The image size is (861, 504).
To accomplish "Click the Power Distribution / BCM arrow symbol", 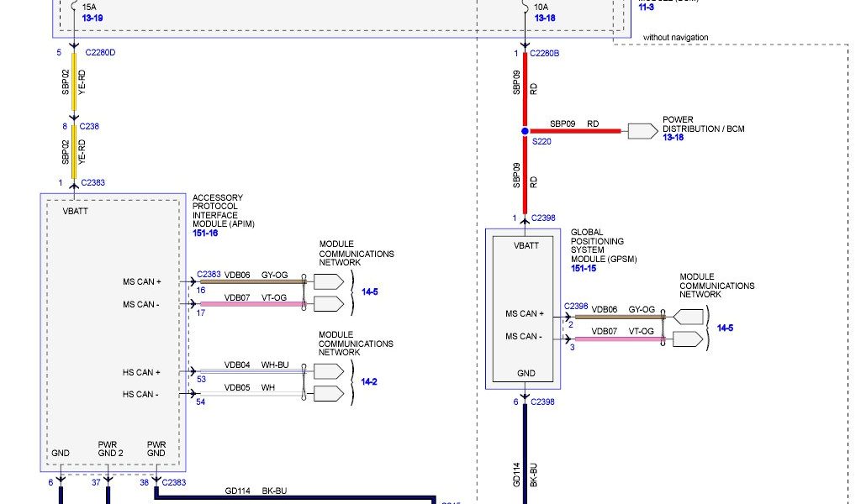I will point(643,131).
